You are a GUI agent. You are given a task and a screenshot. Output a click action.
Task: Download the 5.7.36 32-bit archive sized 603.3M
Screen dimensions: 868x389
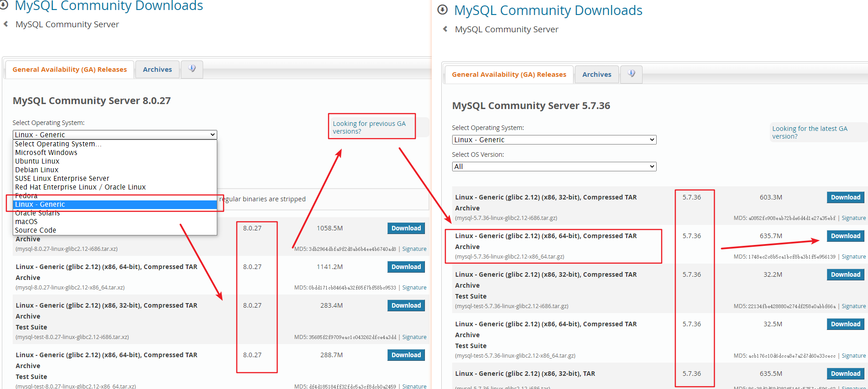(x=845, y=197)
